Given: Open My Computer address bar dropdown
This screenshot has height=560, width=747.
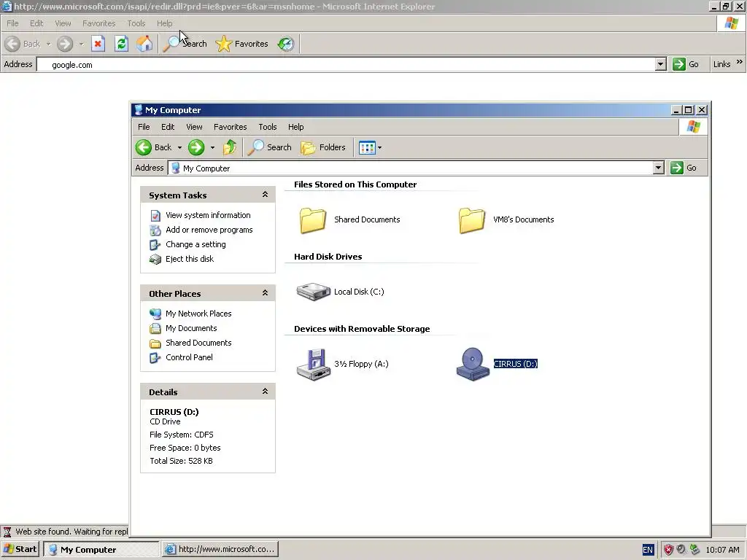Looking at the screenshot, I should point(659,168).
